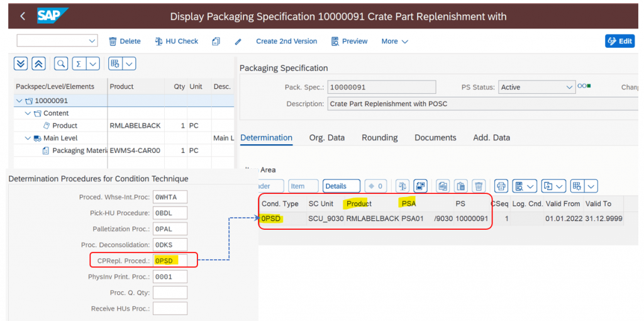Go back using the header back arrow
Viewport: 644px width, 321px height.
point(23,16)
